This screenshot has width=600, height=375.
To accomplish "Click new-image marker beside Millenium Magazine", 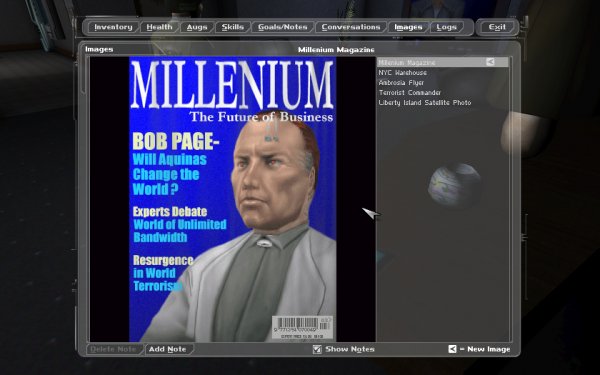I will [490, 62].
